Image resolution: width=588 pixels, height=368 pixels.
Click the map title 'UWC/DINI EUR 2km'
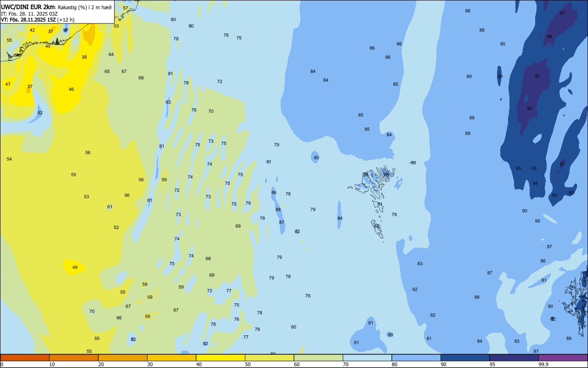[x=28, y=7]
